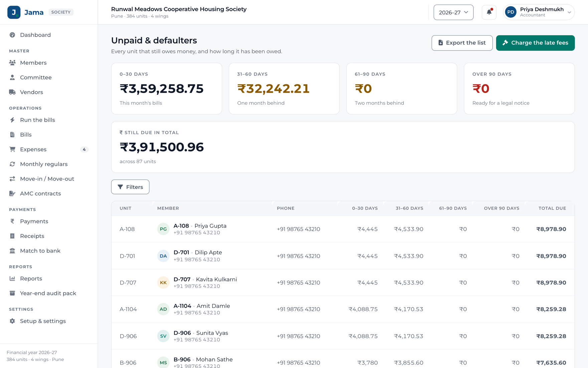This screenshot has height=368, width=588.
Task: Open the D-707 Kavita Kulkarni row
Action: point(343,283)
